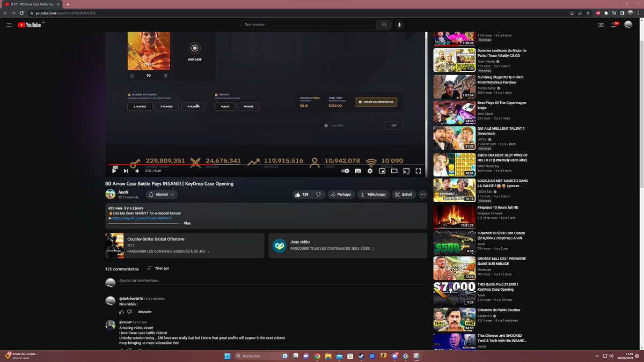644x362 pixels.
Task: Dislike the video
Action: pyautogui.click(x=318, y=194)
